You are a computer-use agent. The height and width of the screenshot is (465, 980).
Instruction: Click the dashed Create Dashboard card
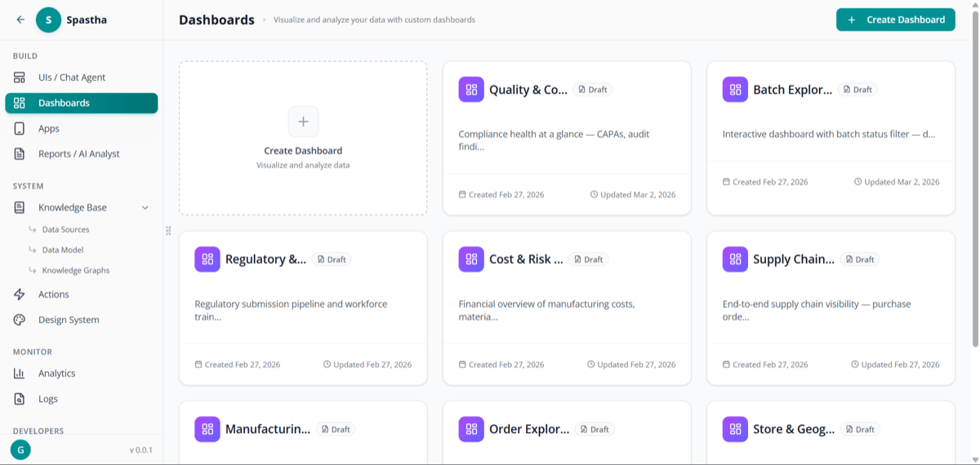303,138
